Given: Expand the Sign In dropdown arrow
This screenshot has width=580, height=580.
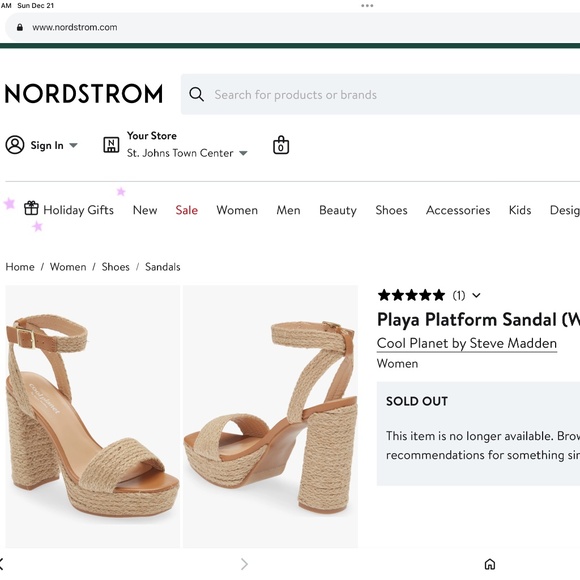Looking at the screenshot, I should tap(73, 145).
